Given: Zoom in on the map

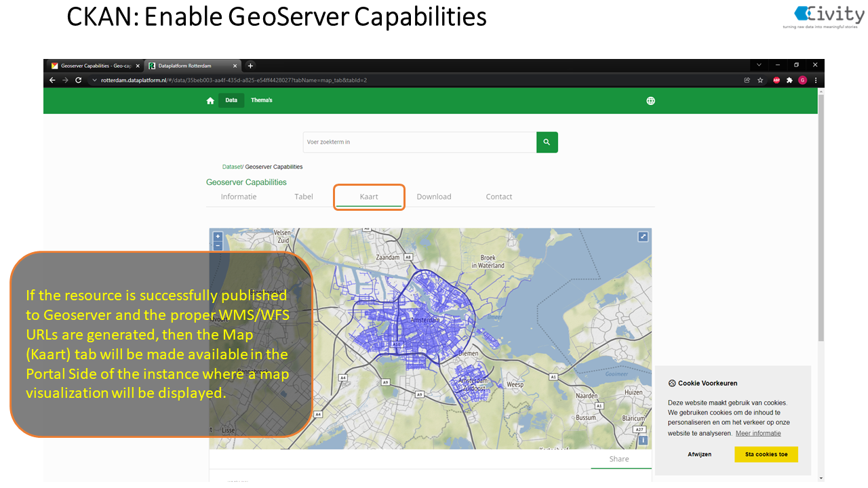Looking at the screenshot, I should 218,237.
